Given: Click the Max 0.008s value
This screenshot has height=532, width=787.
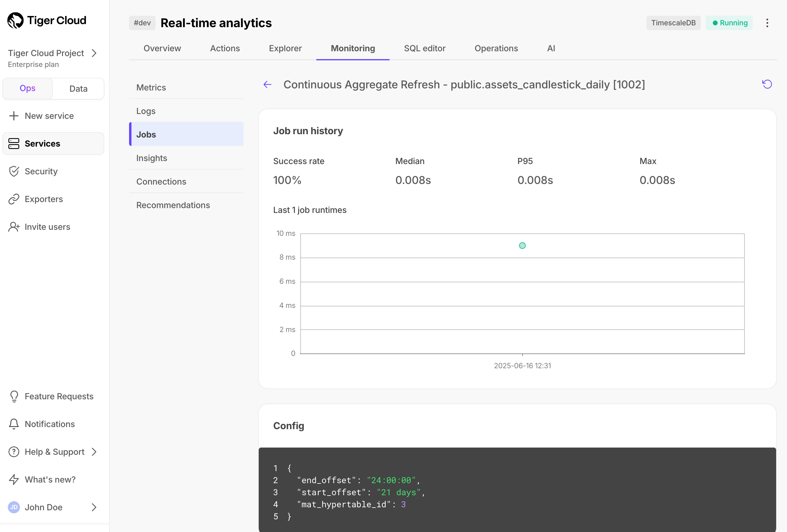Looking at the screenshot, I should tap(657, 180).
